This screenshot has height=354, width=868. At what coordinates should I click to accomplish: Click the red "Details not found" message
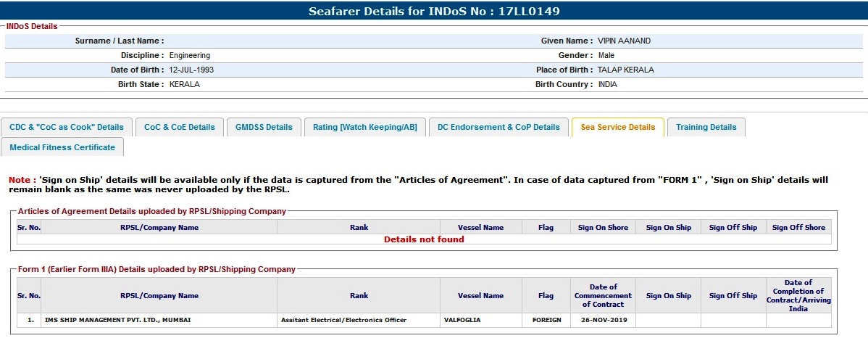[424, 239]
